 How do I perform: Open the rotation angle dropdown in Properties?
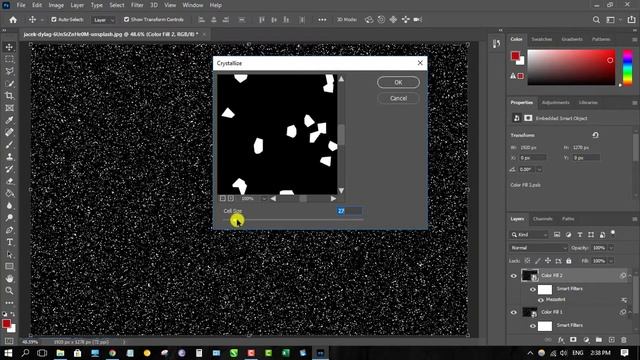point(539,169)
